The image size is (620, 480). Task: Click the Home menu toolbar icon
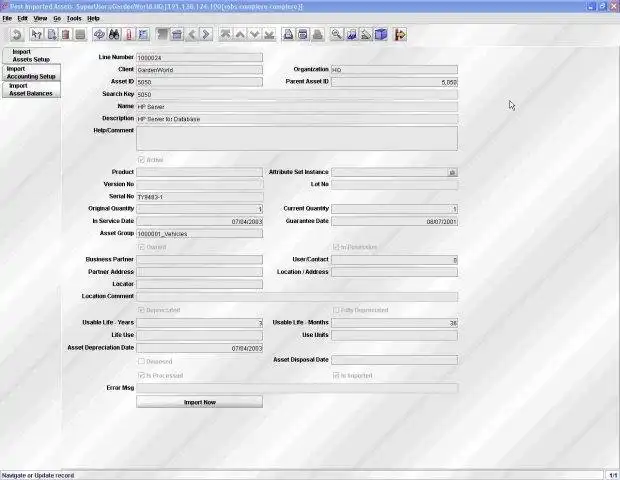177,35
